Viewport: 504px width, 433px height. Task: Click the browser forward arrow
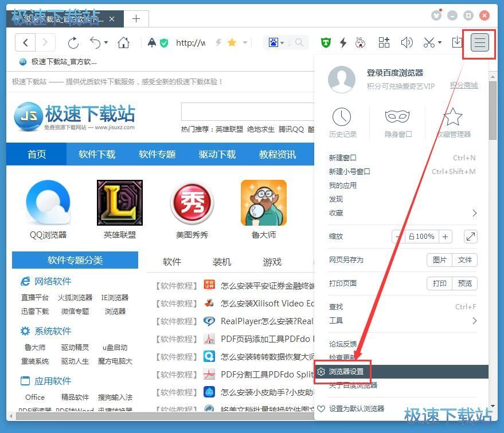tap(45, 42)
